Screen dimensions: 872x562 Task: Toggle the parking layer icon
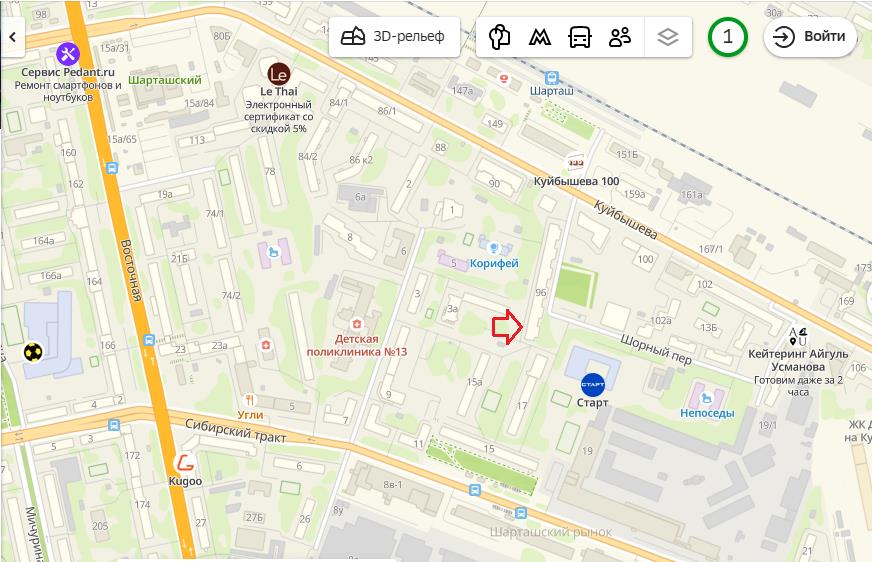click(x=499, y=37)
